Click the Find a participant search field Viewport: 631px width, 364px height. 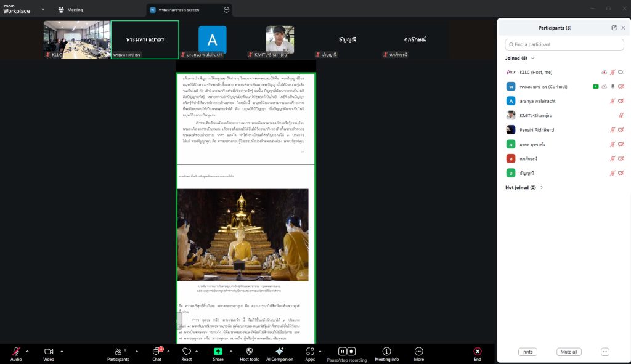pos(564,44)
